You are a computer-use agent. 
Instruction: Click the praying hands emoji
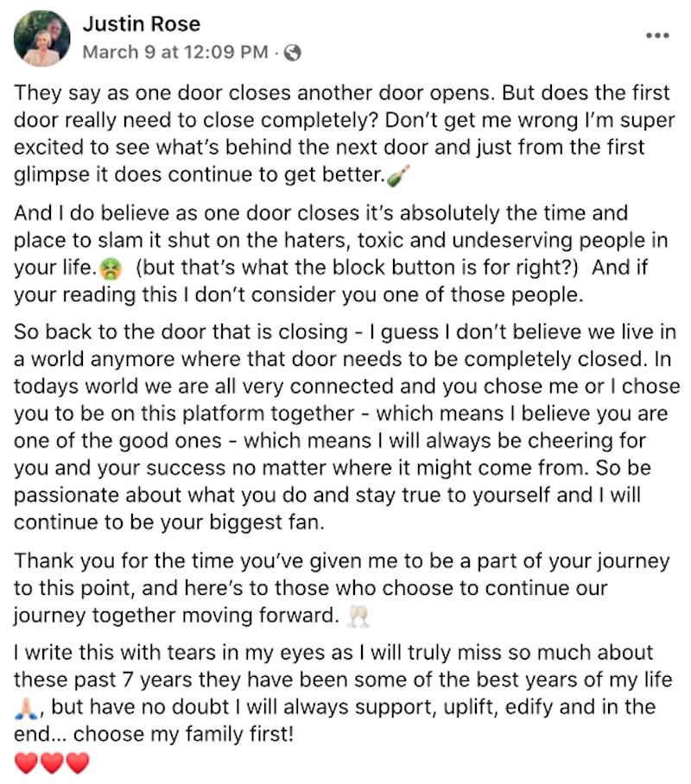tap(25, 709)
